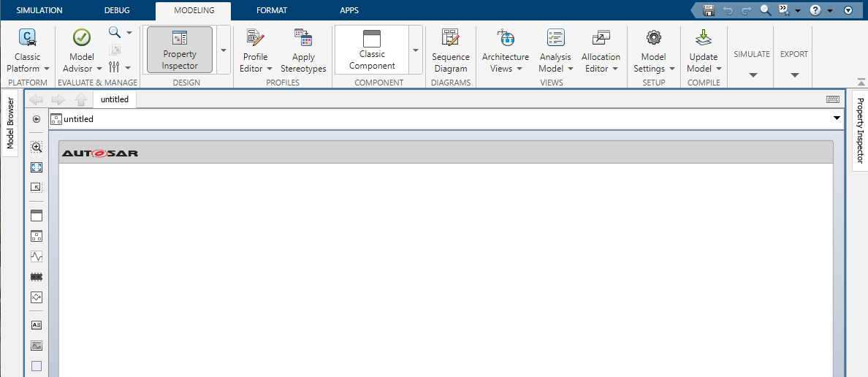Toggle the Property Inspector button
Image resolution: width=868 pixels, height=377 pixels.
[180, 50]
